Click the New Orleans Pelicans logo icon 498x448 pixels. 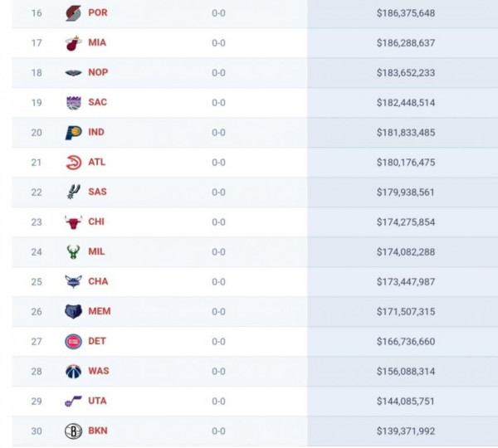click(74, 73)
